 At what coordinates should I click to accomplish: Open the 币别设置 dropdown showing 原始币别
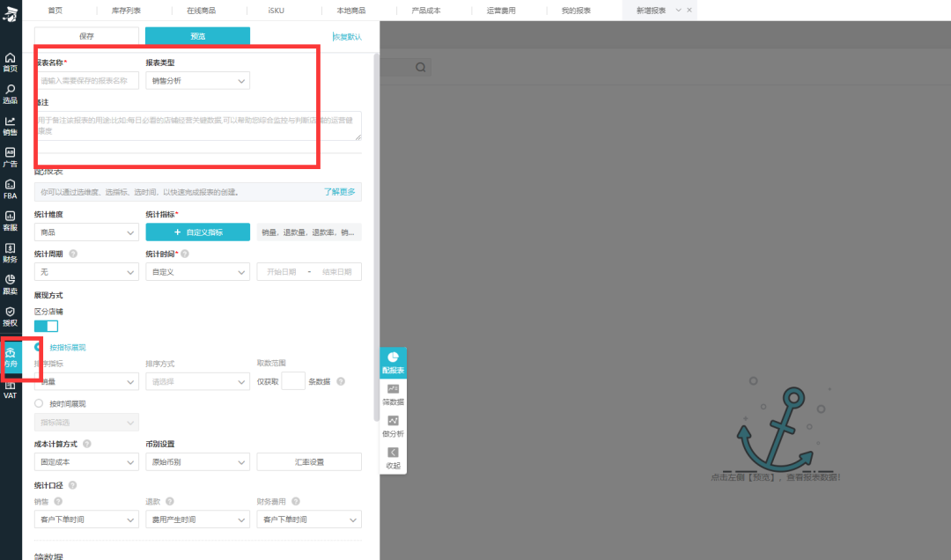[x=198, y=461]
